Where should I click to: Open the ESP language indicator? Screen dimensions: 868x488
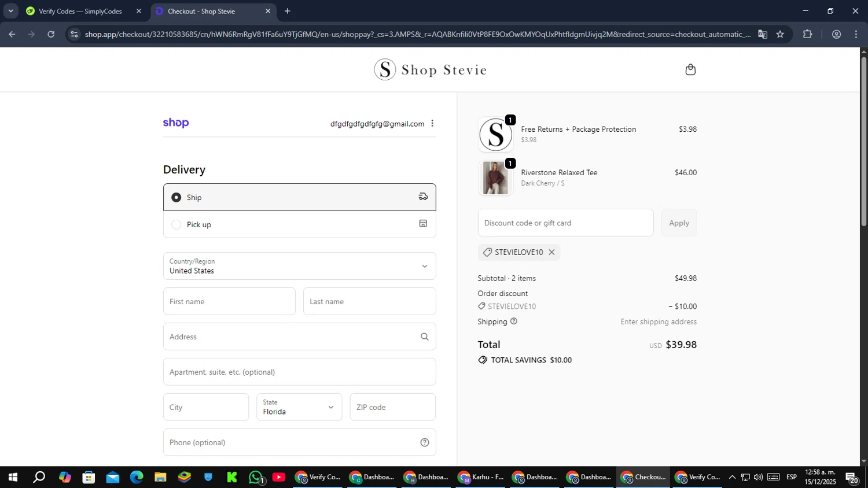click(792, 477)
